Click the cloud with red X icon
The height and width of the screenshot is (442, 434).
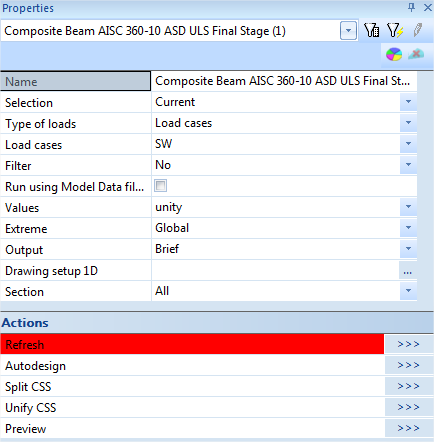(x=416, y=54)
